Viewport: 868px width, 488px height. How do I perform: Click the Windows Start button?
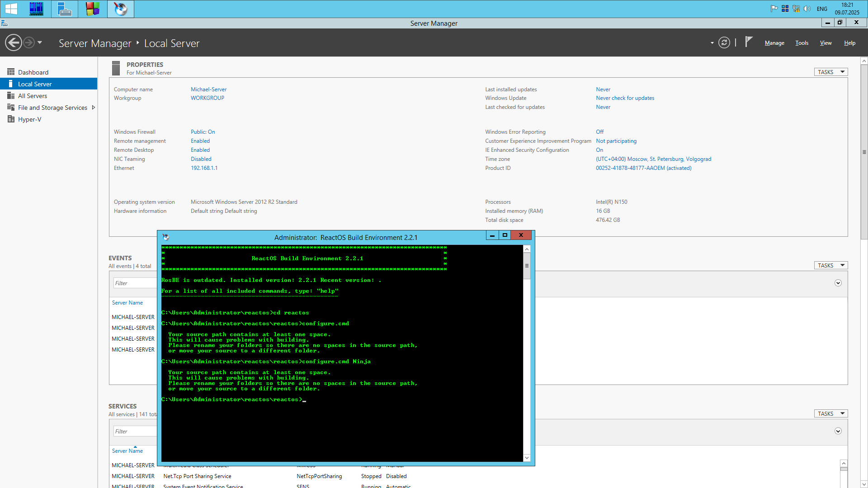pyautogui.click(x=11, y=9)
